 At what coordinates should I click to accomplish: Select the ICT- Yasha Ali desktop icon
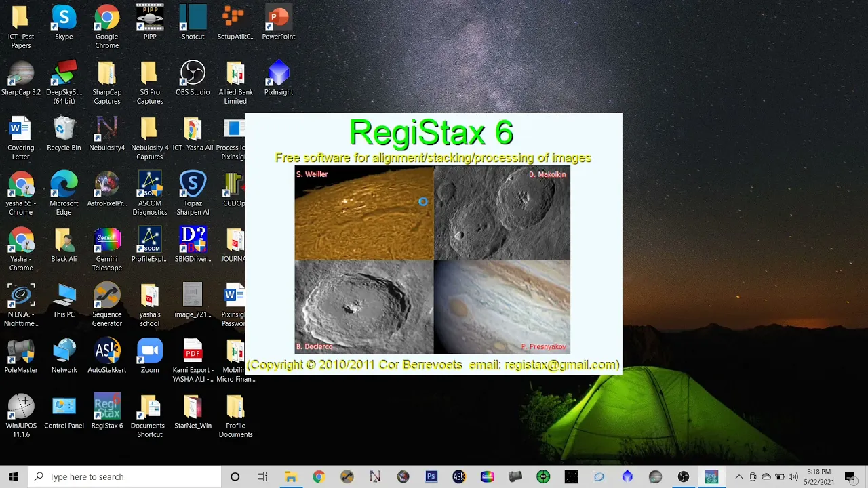point(193,133)
